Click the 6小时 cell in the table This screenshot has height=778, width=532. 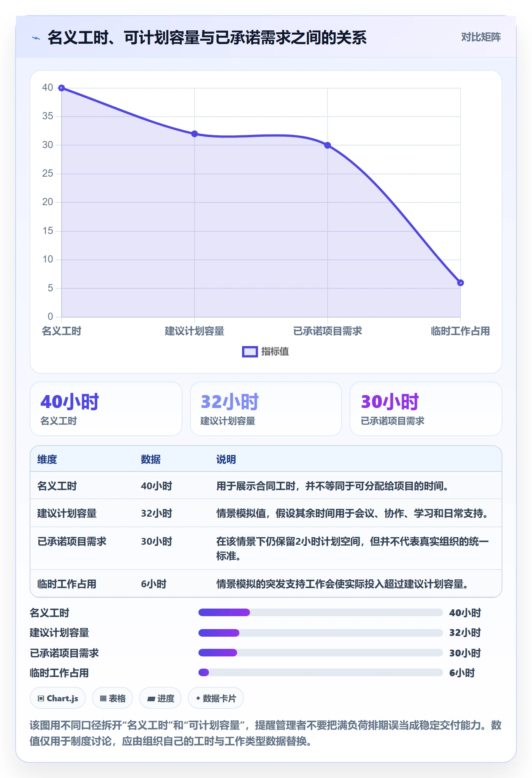(154, 584)
